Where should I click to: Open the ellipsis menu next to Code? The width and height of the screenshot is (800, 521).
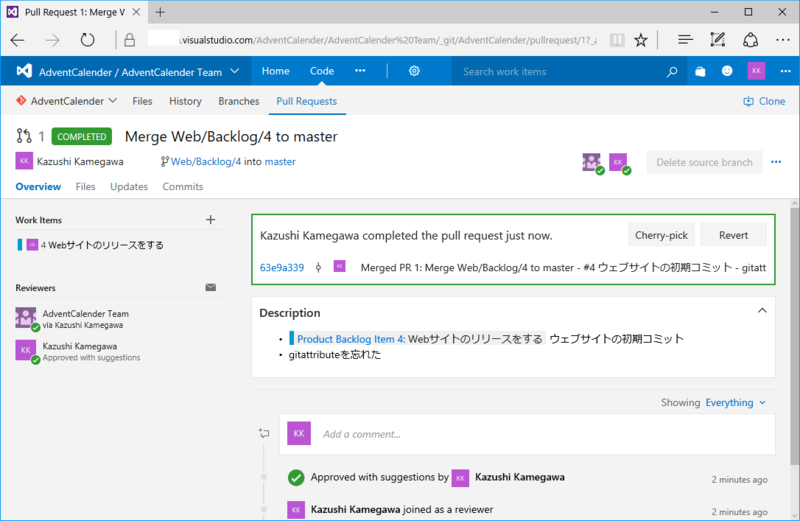(360, 71)
